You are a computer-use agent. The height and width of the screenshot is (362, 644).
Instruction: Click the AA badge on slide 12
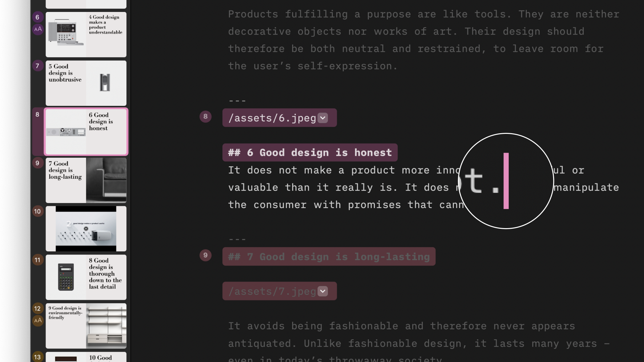coord(38,321)
